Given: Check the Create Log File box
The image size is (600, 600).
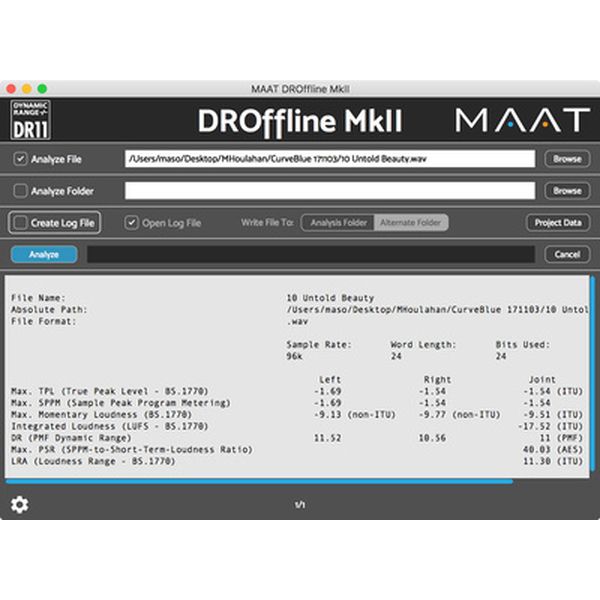Looking at the screenshot, I should 20,223.
